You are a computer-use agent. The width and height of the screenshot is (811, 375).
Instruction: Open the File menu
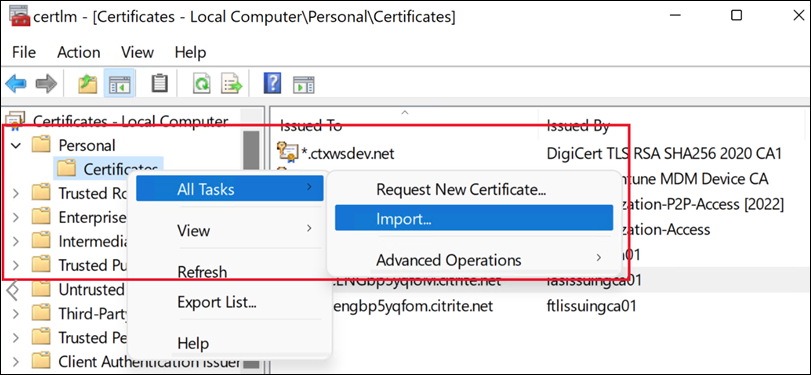pos(24,52)
